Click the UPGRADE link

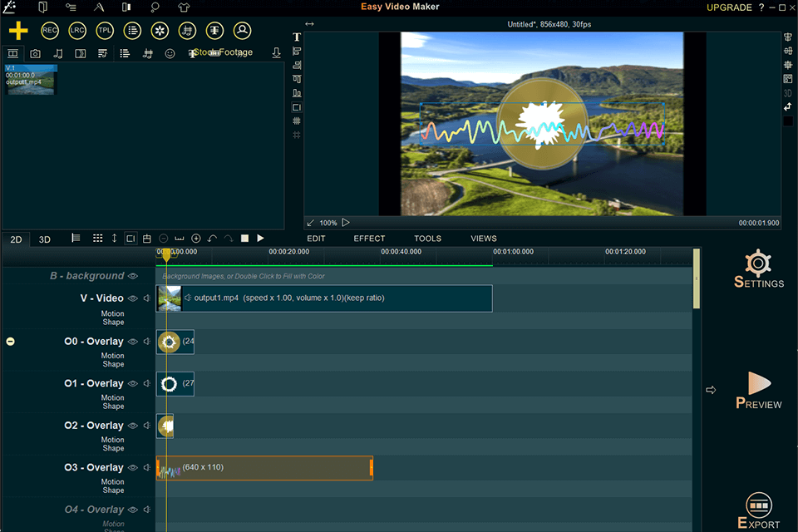pos(729,7)
